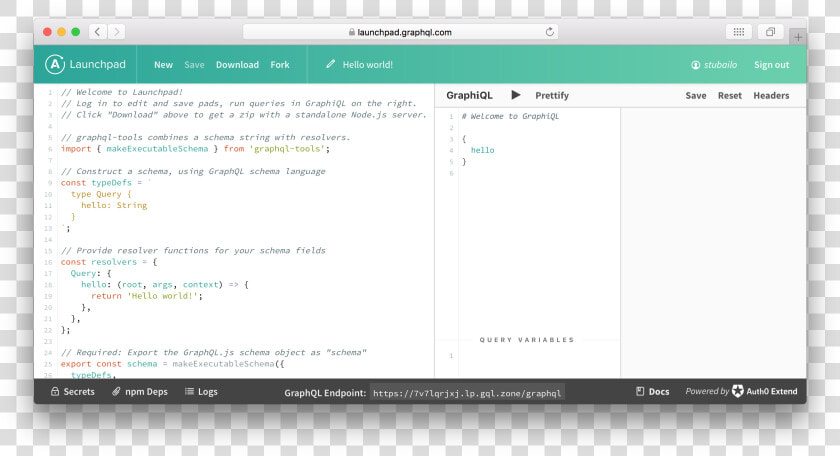Click the Apollo Launchpad logo icon

point(55,64)
